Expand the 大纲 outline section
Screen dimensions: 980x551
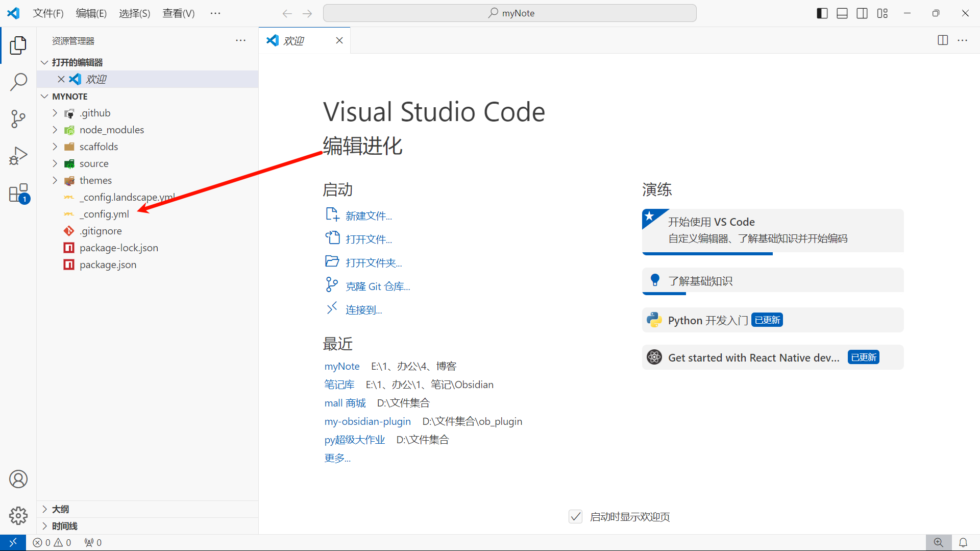[60, 509]
